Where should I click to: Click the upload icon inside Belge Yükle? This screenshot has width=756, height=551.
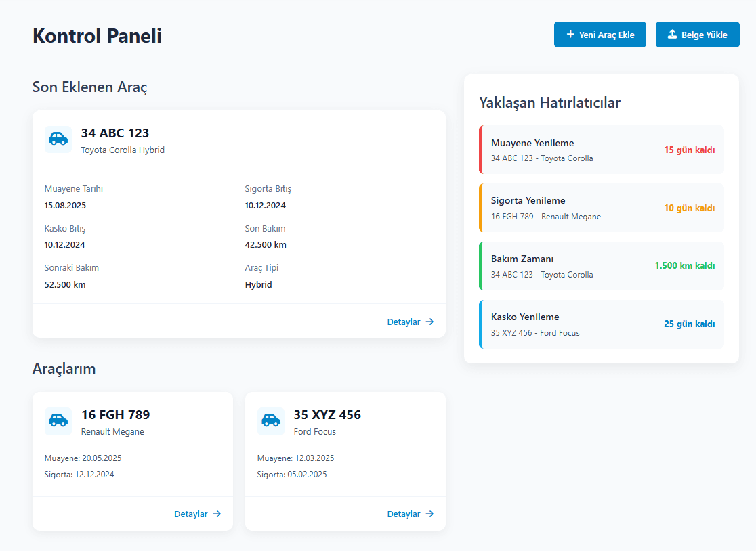pyautogui.click(x=672, y=34)
